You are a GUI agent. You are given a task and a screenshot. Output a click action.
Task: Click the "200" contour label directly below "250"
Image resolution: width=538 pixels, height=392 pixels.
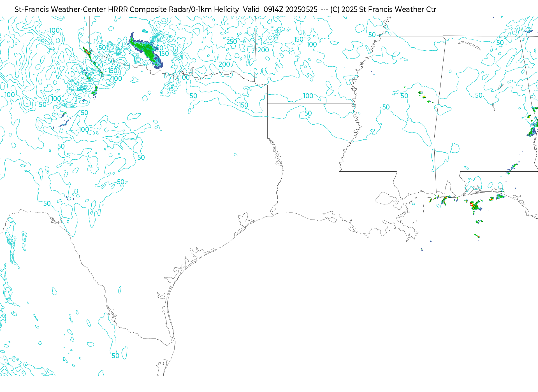[224, 64]
